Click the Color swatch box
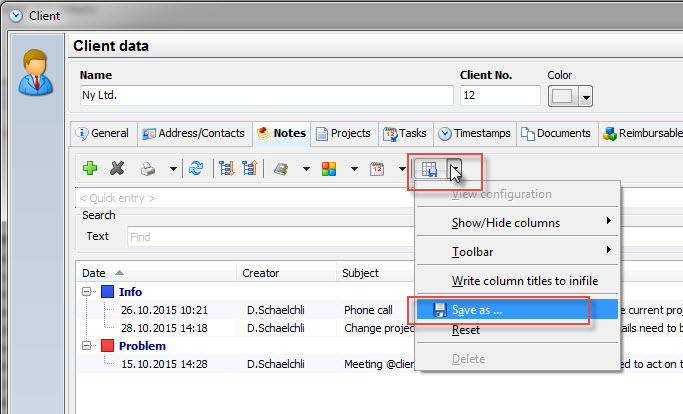This screenshot has width=683, height=414. (561, 97)
